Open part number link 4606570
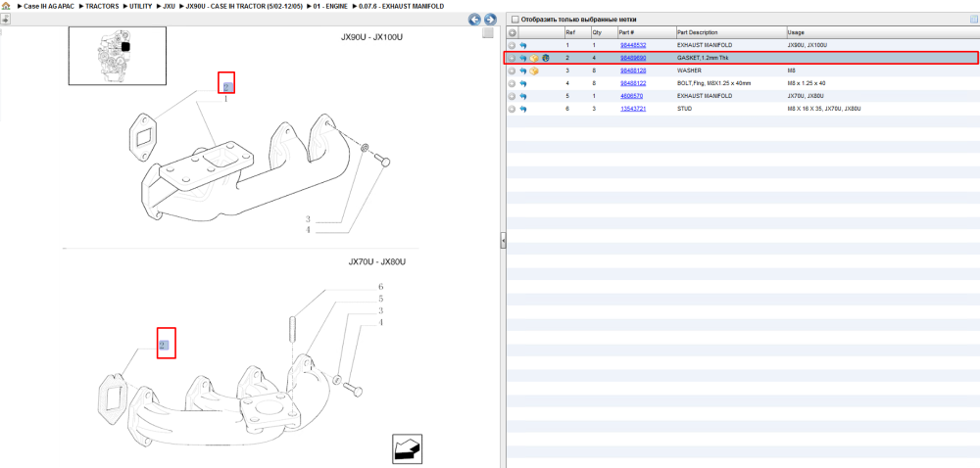The width and height of the screenshot is (980, 468). (631, 96)
